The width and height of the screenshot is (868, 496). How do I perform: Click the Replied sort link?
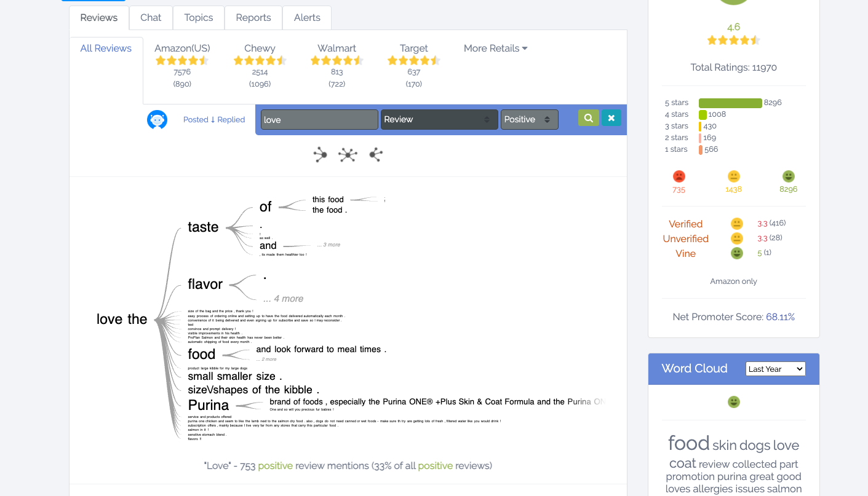tap(231, 120)
